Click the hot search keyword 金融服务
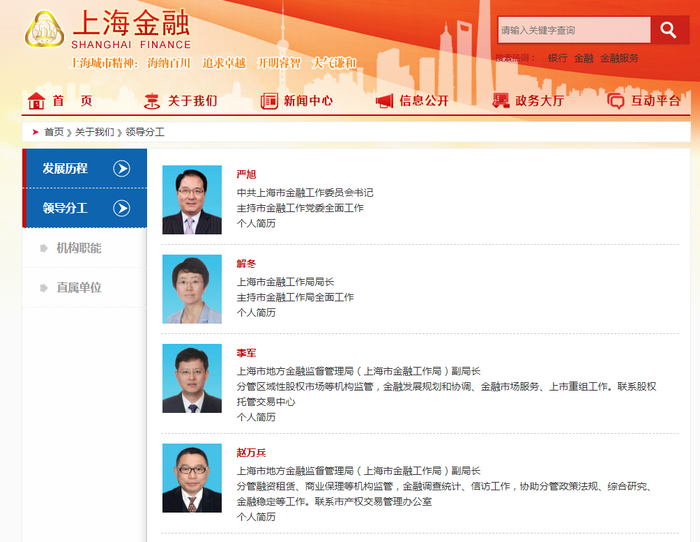Viewport: 700px width, 542px height. coord(619,58)
